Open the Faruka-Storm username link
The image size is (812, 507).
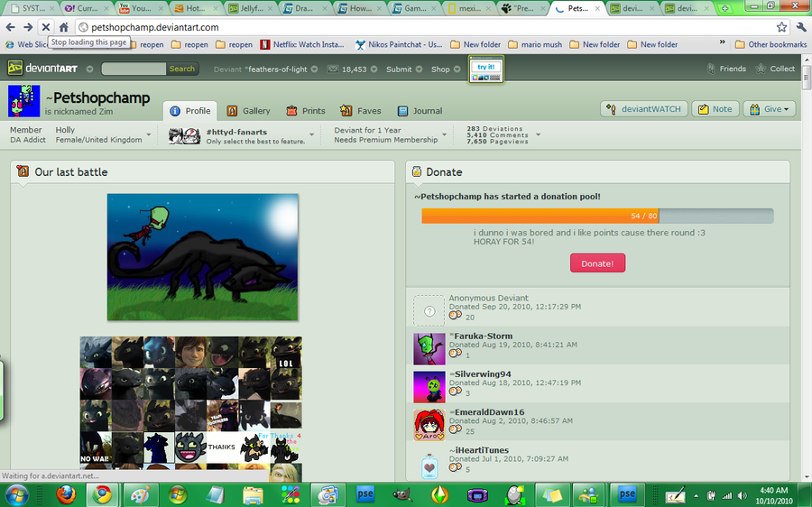coord(484,336)
